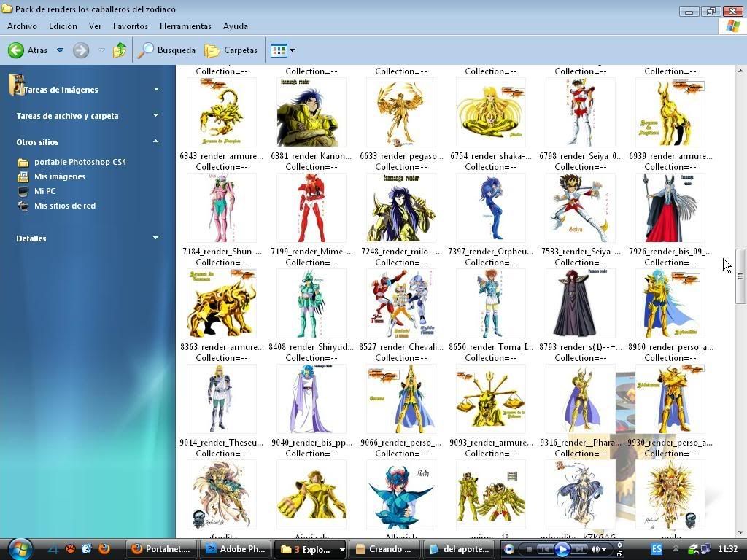Open the Archivo menu

22,26
